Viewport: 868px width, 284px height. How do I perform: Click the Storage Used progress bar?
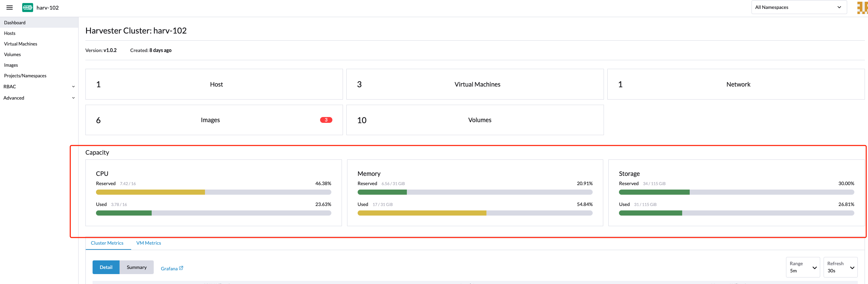tap(736, 213)
